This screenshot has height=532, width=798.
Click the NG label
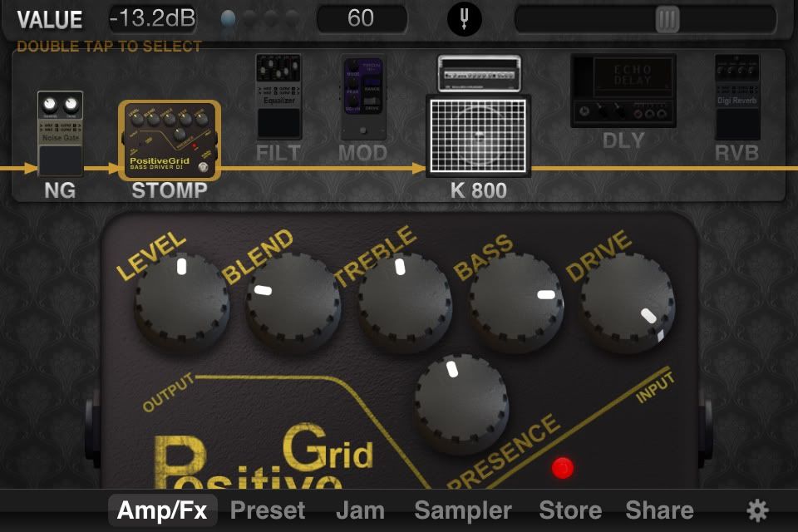click(x=60, y=190)
